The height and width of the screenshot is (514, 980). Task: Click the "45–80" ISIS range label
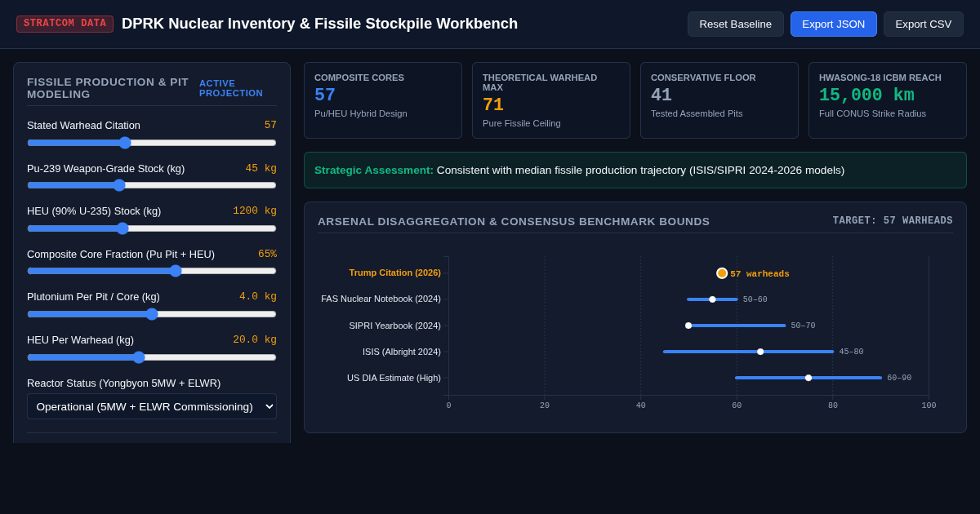(851, 352)
